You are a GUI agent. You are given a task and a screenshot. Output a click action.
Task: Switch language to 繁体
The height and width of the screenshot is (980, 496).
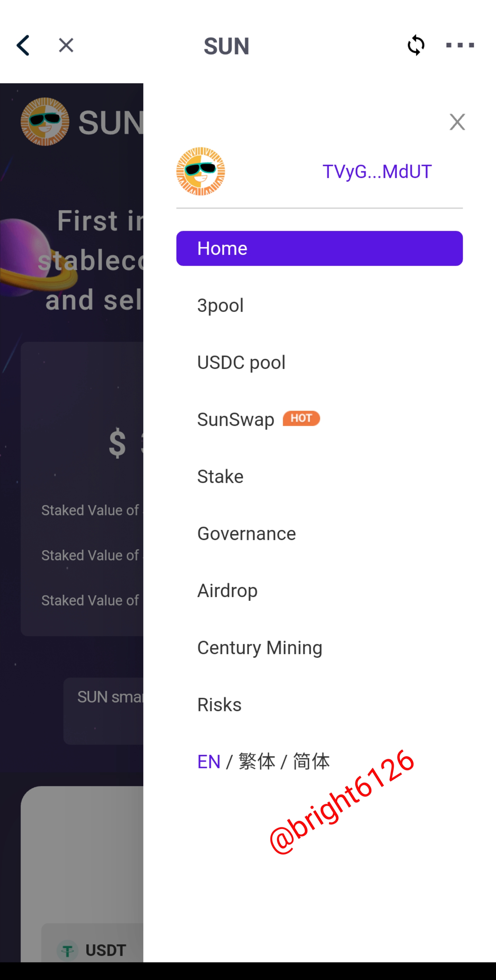point(257,762)
